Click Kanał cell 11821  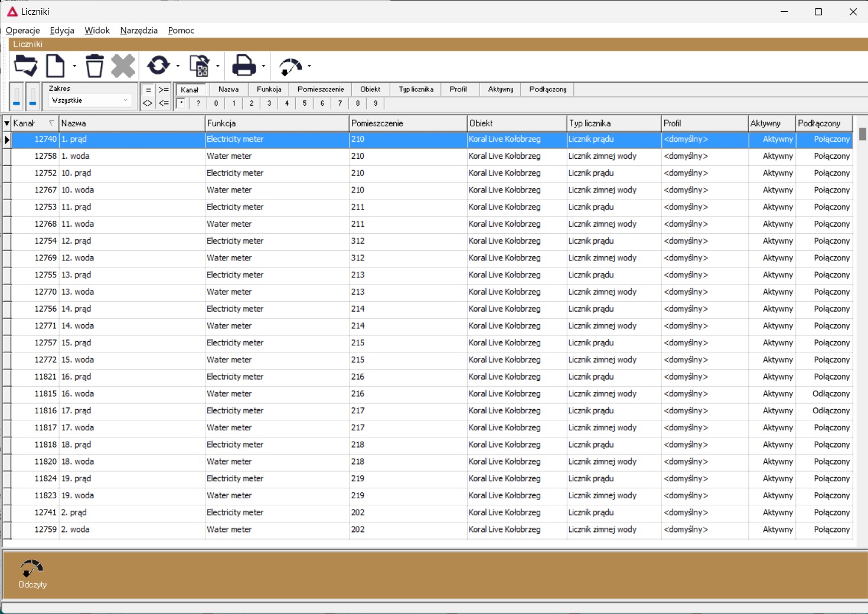point(35,377)
